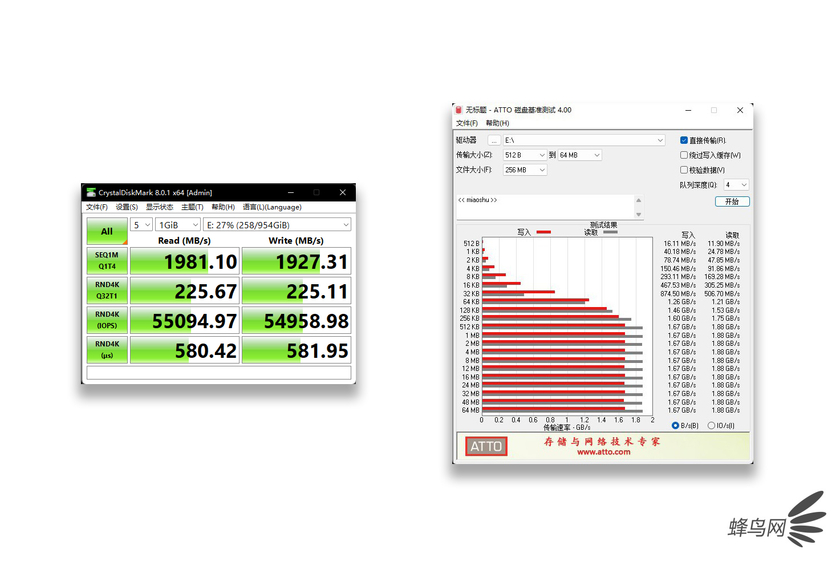The height and width of the screenshot is (561, 840).
Task: Click the SEQ1M read value 1981.10
Action: tap(185, 261)
